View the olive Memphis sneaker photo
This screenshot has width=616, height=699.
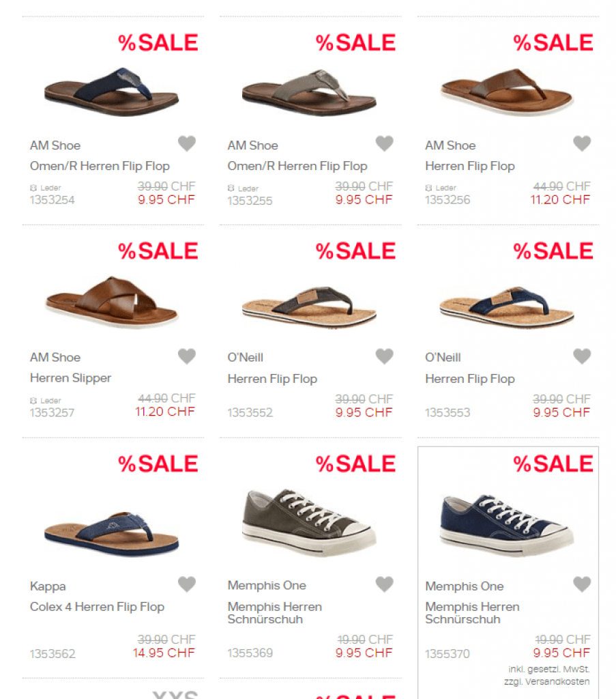(x=309, y=522)
